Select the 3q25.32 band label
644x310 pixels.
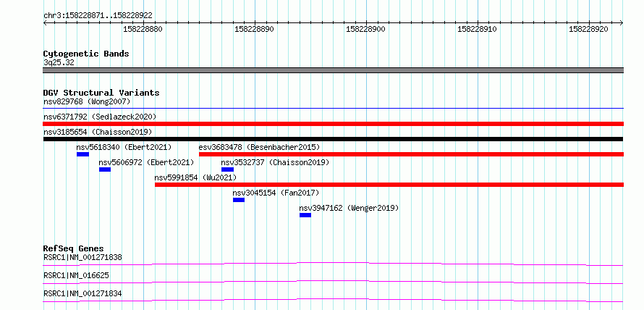pyautogui.click(x=59, y=63)
